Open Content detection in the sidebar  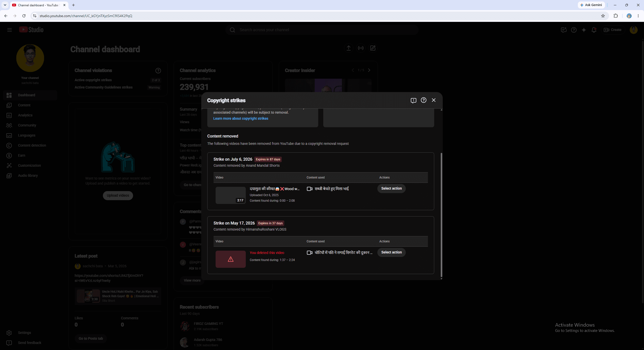click(x=30, y=145)
